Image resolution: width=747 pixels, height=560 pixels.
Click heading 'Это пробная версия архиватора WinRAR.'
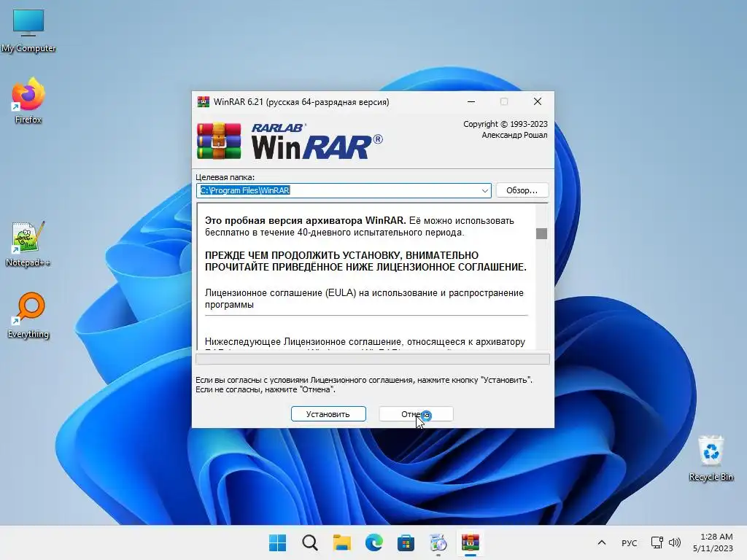pos(306,220)
